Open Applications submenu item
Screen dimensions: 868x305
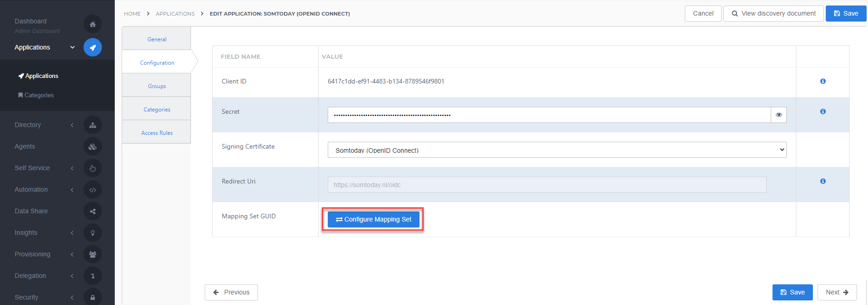click(x=38, y=76)
